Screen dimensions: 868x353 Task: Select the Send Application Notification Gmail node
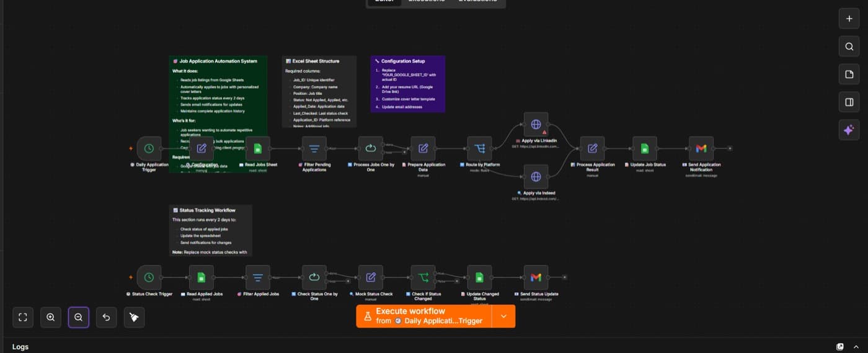[x=701, y=149]
